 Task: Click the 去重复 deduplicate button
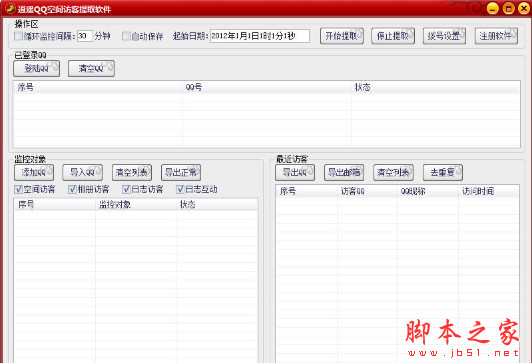[x=443, y=172]
